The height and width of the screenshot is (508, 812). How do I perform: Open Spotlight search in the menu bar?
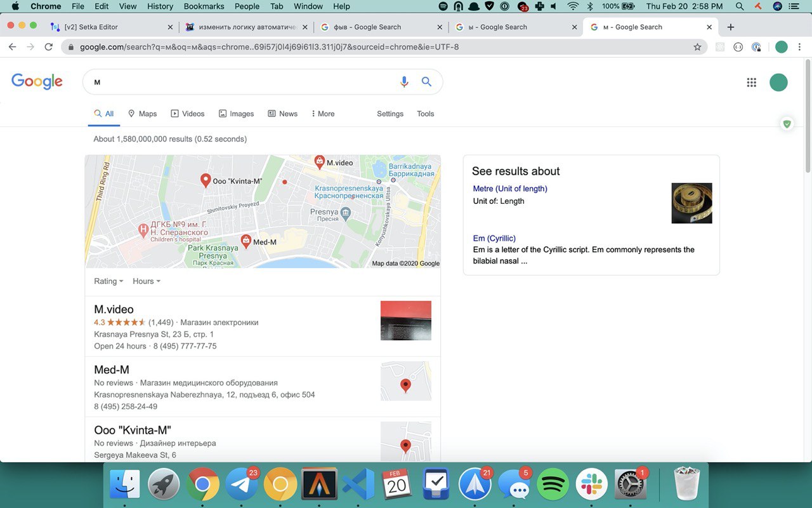pos(740,6)
